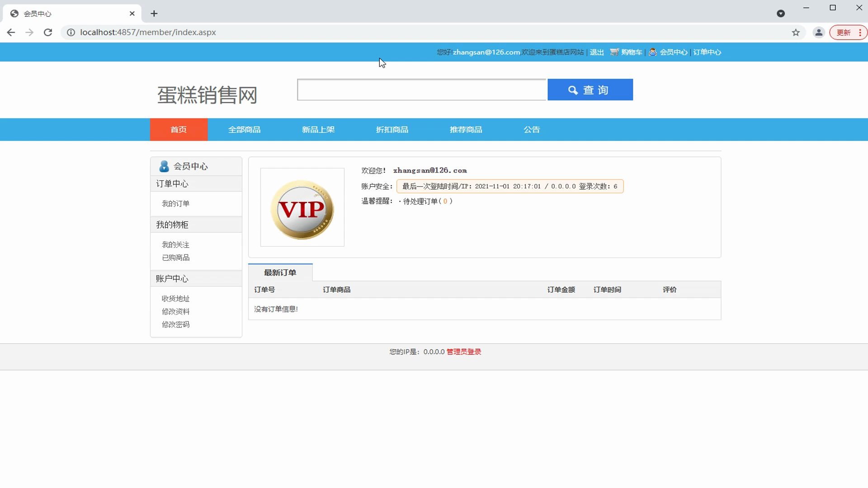The width and height of the screenshot is (868, 488).
Task: Open the grey download chevron near window controls
Action: 781,14
